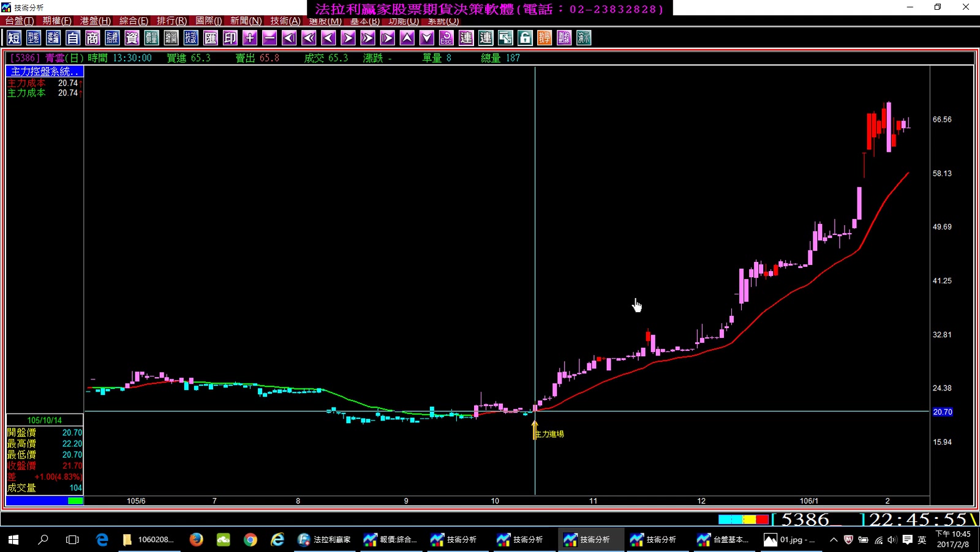Open the 排行(R) menu
Image resolution: width=980 pixels, height=552 pixels.
click(171, 21)
